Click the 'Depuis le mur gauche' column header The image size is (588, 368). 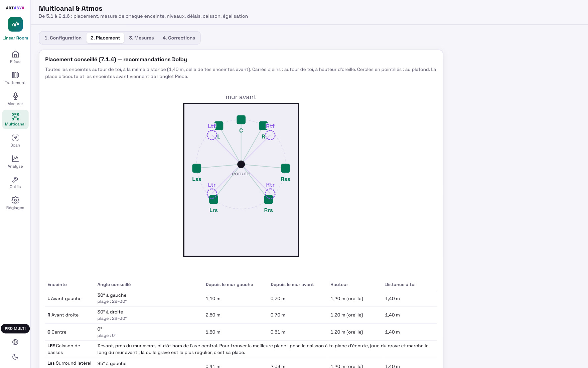tap(229, 284)
